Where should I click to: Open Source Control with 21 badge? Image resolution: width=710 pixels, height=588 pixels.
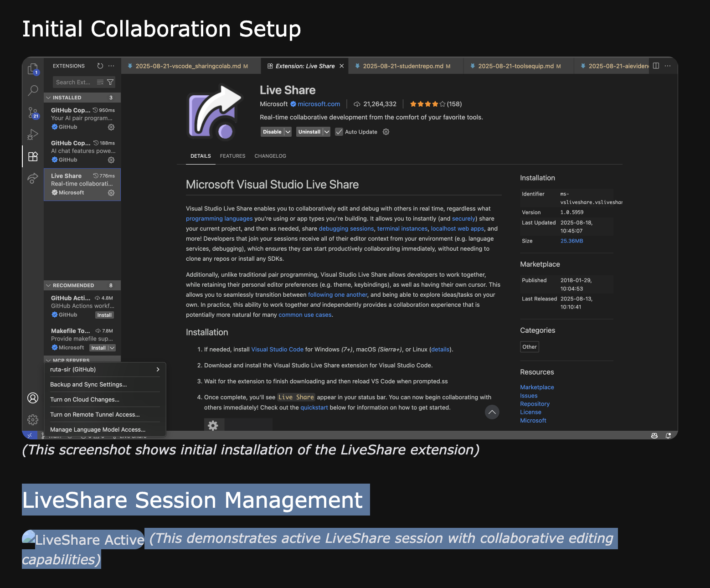33,113
